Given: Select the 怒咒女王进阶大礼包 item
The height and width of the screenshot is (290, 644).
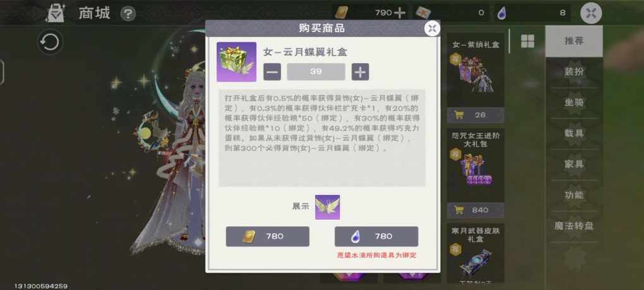Looking at the screenshot, I should (475, 173).
